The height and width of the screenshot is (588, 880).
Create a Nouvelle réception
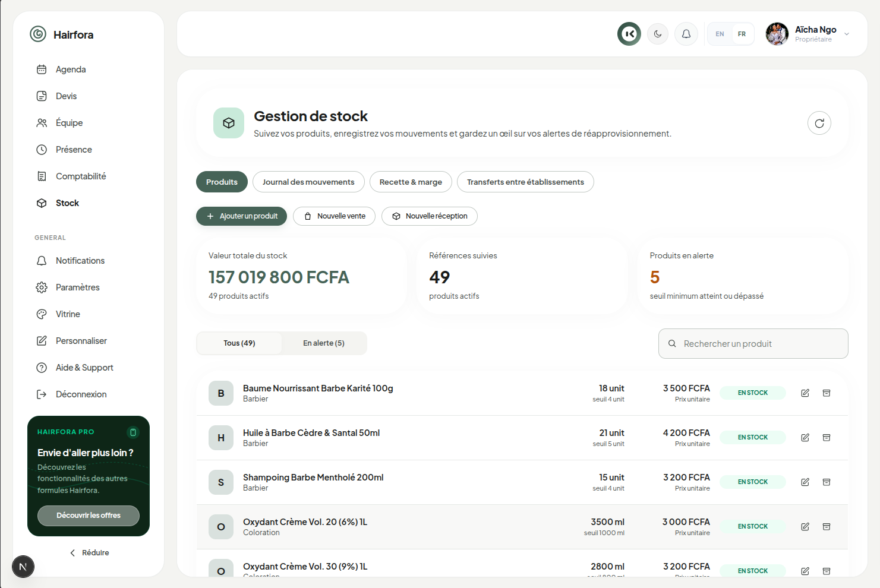click(x=430, y=216)
